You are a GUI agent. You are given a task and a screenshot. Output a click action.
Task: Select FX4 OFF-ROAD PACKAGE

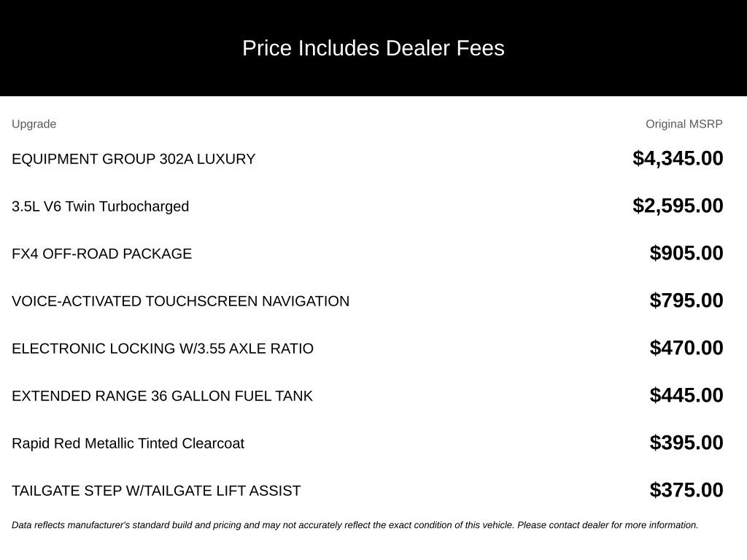pyautogui.click(x=101, y=254)
